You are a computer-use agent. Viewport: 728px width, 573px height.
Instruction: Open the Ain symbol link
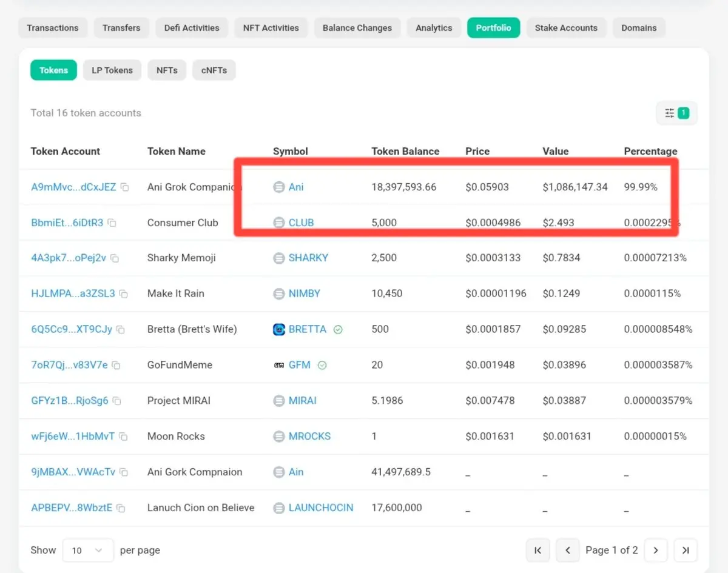(x=296, y=472)
